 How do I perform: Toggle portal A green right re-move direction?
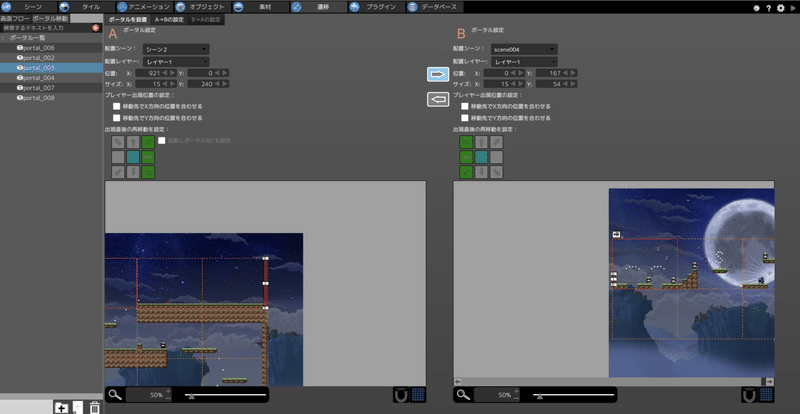(148, 157)
